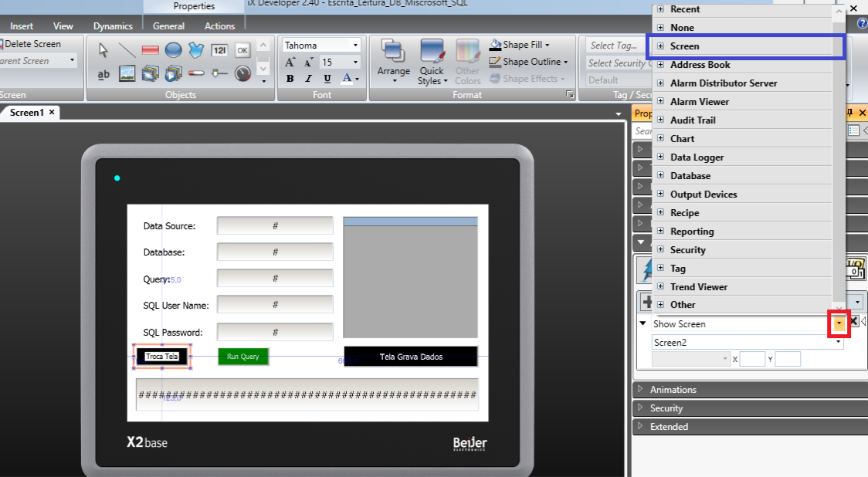Switch to the Dynamics ribbon tab
Viewport: 868px width, 477px height.
point(113,26)
